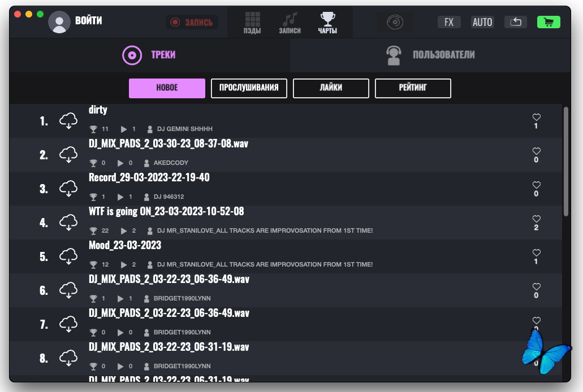Open the shopping cart store button
The height and width of the screenshot is (392, 583).
548,22
